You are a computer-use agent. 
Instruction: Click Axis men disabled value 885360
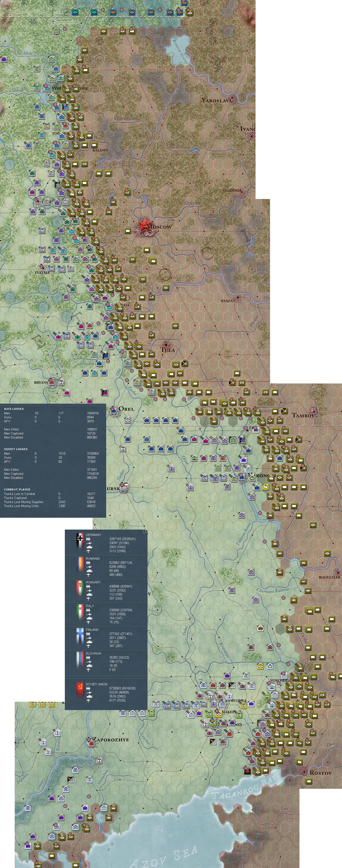[x=92, y=437]
